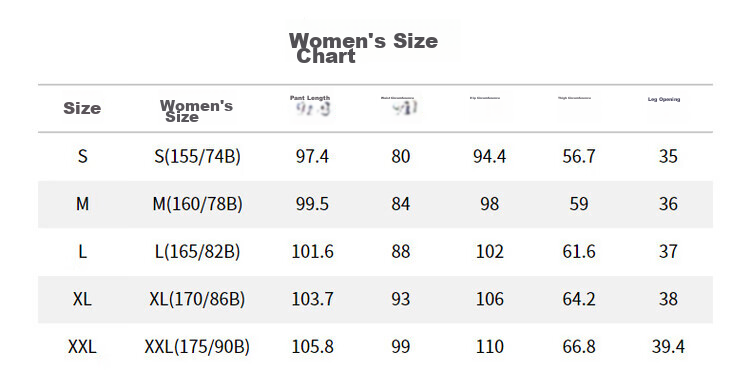This screenshot has width=750, height=370.
Task: Select the 101.6 pant length value
Action: pos(312,252)
